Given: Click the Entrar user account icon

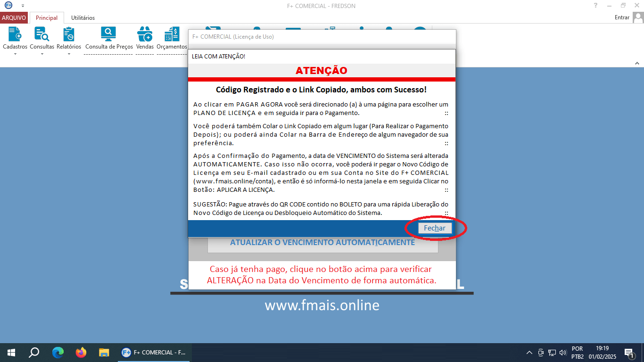Looking at the screenshot, I should click(639, 17).
